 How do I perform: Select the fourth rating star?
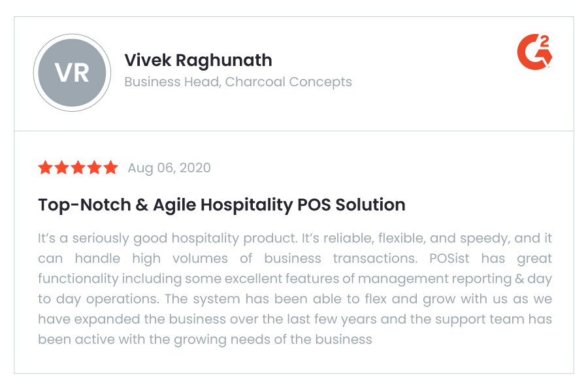coord(94,168)
